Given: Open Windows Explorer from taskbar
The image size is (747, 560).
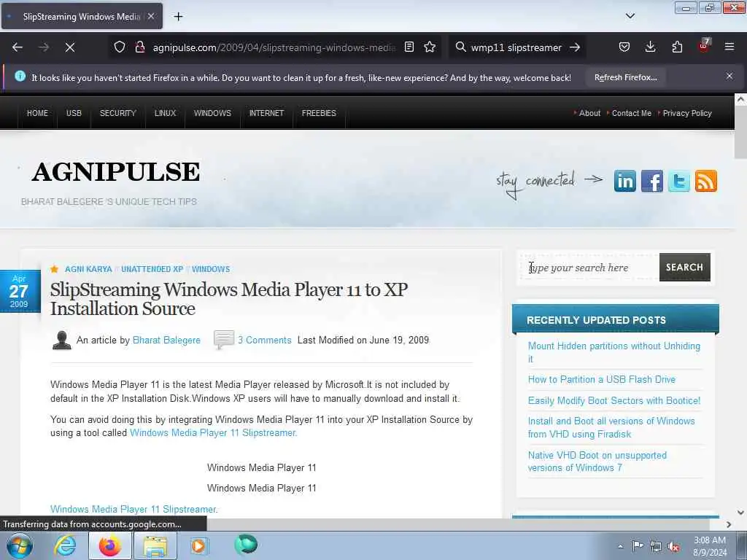Looking at the screenshot, I should point(155,545).
